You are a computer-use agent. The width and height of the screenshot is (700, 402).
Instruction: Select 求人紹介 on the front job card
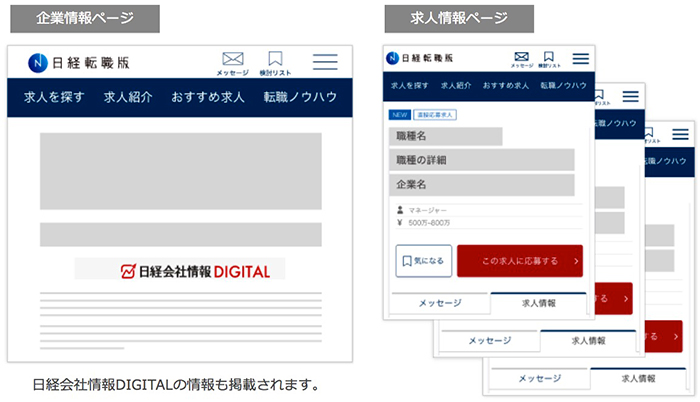[x=456, y=85]
